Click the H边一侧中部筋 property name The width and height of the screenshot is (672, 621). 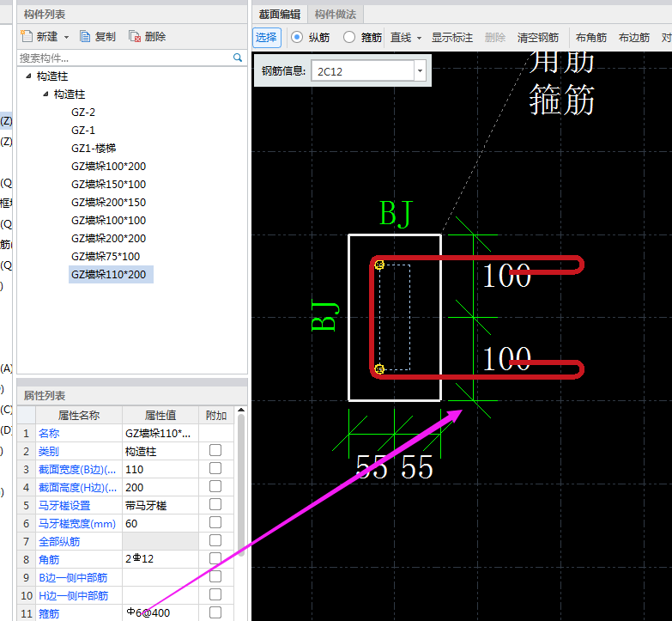point(73,595)
